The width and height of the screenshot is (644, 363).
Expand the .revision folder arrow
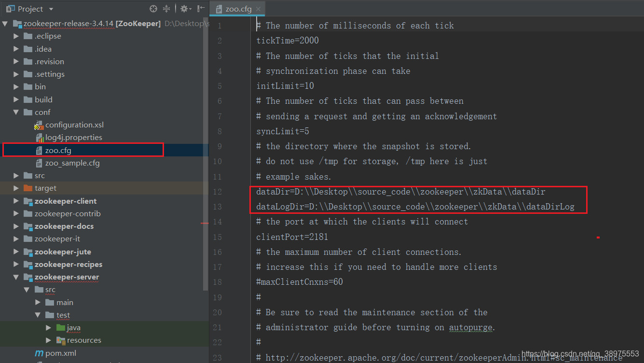pyautogui.click(x=16, y=61)
